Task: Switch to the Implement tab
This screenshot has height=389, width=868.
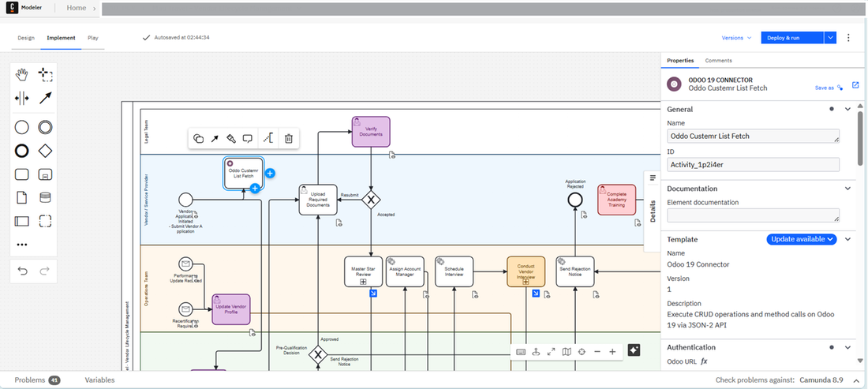Action: [x=61, y=38]
